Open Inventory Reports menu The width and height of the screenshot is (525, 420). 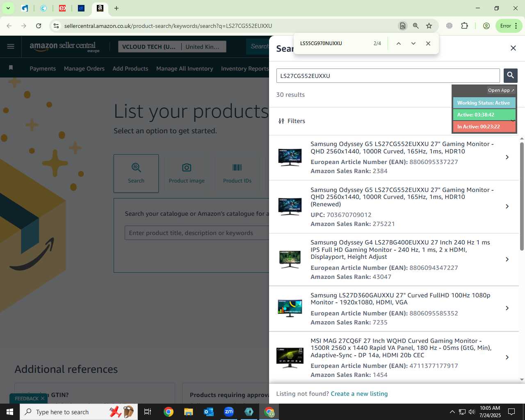(245, 68)
